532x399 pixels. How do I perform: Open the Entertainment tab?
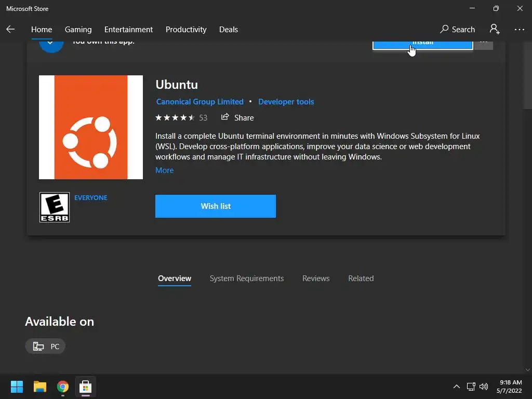pos(129,30)
